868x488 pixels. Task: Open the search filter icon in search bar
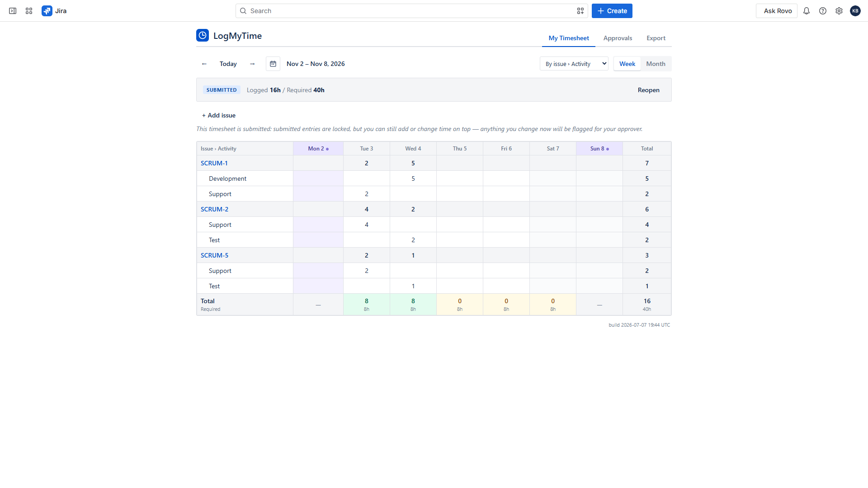pyautogui.click(x=580, y=11)
